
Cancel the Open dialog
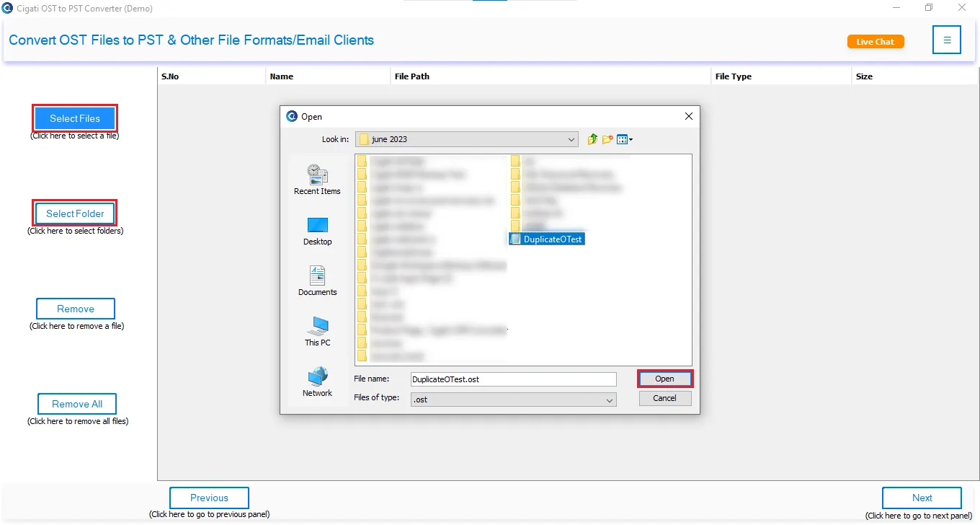[664, 398]
